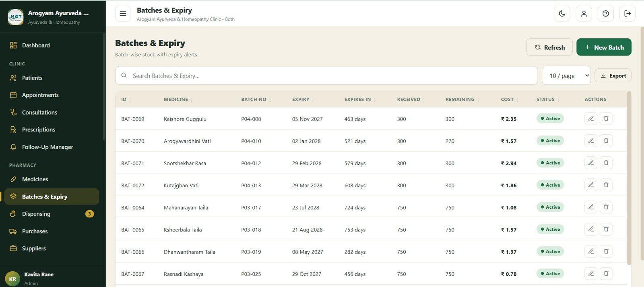Create a New Batch

pyautogui.click(x=604, y=47)
